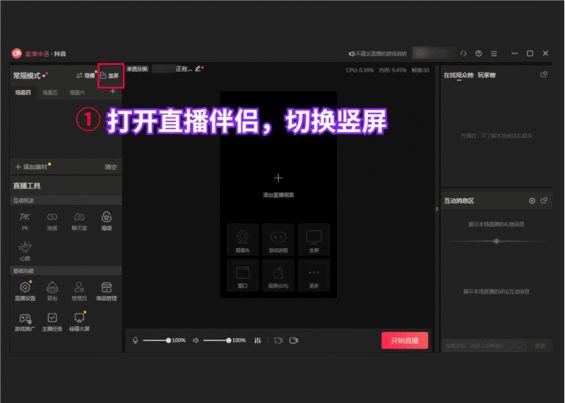Collapse the right panel with the divider arrow
The image size is (565, 403).
(x=437, y=209)
